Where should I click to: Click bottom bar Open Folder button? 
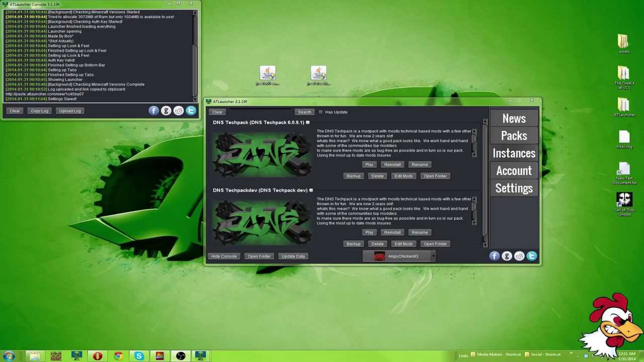259,256
